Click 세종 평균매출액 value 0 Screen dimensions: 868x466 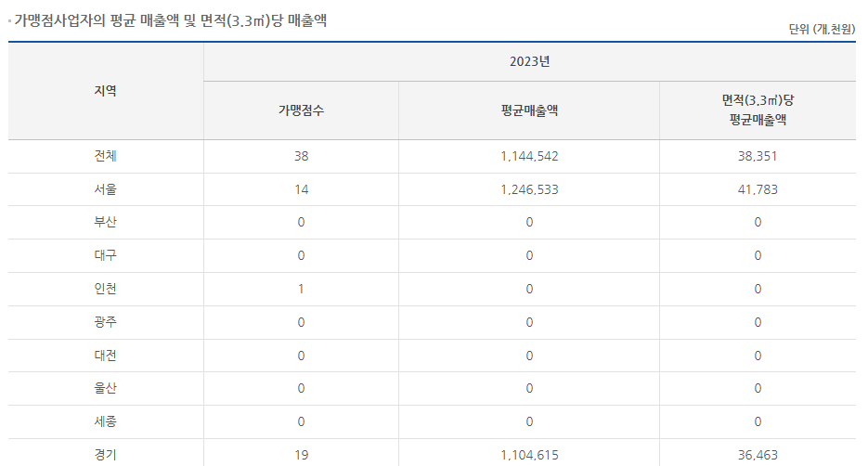pos(529,421)
